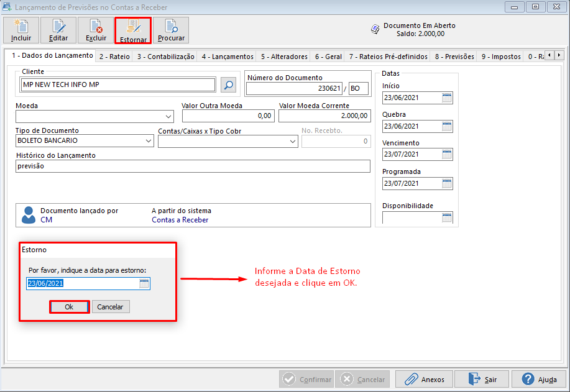Image resolution: width=570 pixels, height=392 pixels.
Task: Click the Editar toolbar button
Action: (58, 30)
